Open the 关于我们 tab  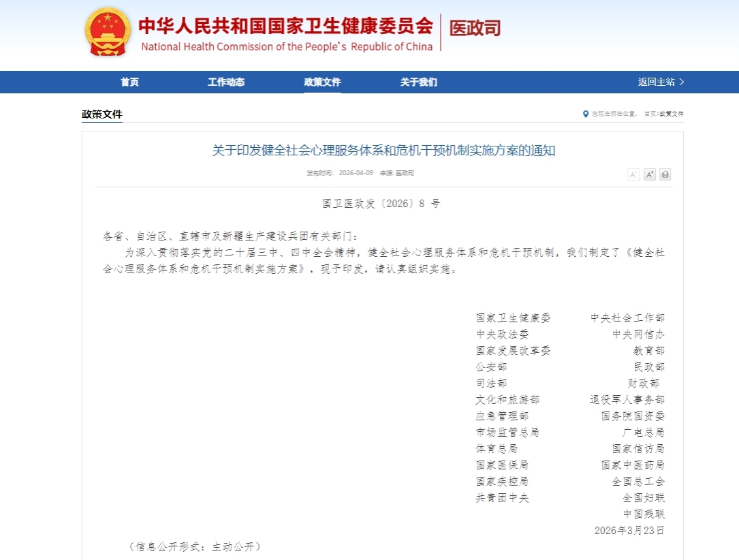418,82
